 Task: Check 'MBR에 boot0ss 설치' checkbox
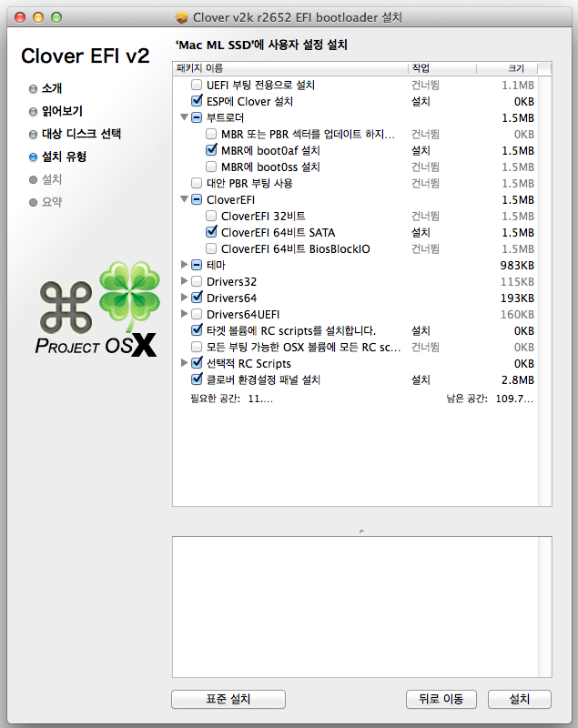[211, 167]
